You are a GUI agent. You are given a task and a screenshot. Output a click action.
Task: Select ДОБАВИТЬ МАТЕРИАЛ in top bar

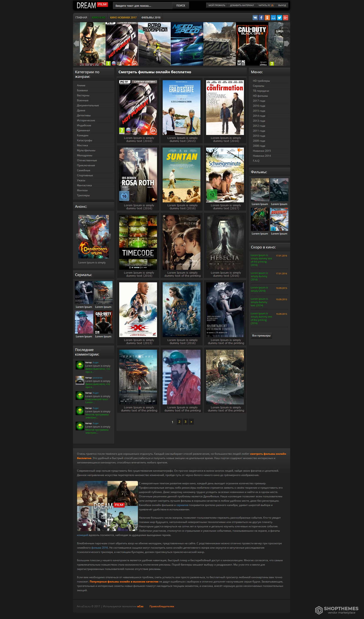(242, 5)
